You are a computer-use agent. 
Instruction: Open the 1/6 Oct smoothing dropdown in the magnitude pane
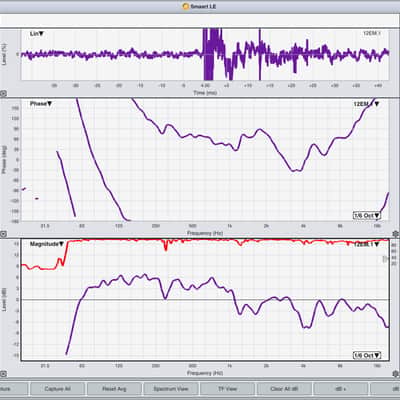point(367,355)
